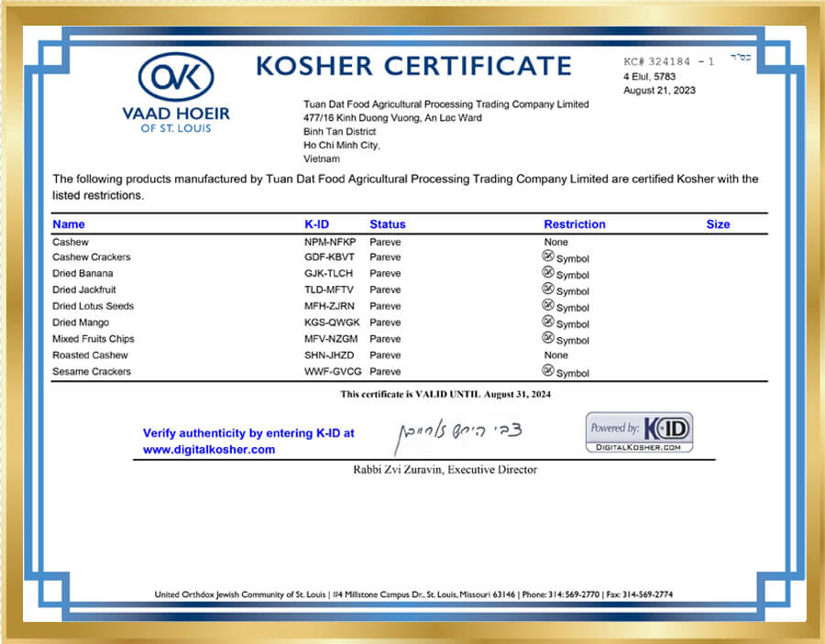825x644 pixels.
Task: Click the Ho Chi Minh City line
Action: [342, 145]
